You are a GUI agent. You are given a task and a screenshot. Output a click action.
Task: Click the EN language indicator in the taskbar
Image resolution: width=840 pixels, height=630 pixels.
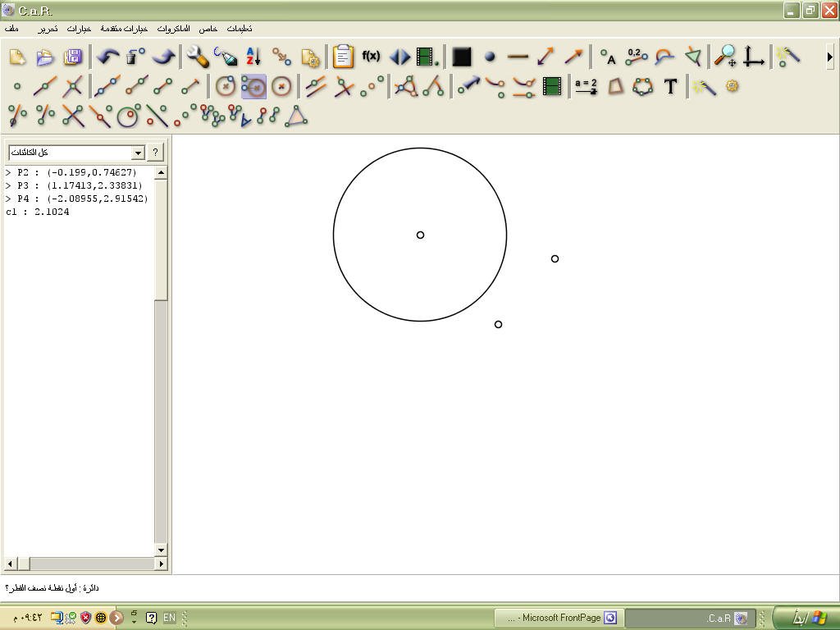coord(169,618)
